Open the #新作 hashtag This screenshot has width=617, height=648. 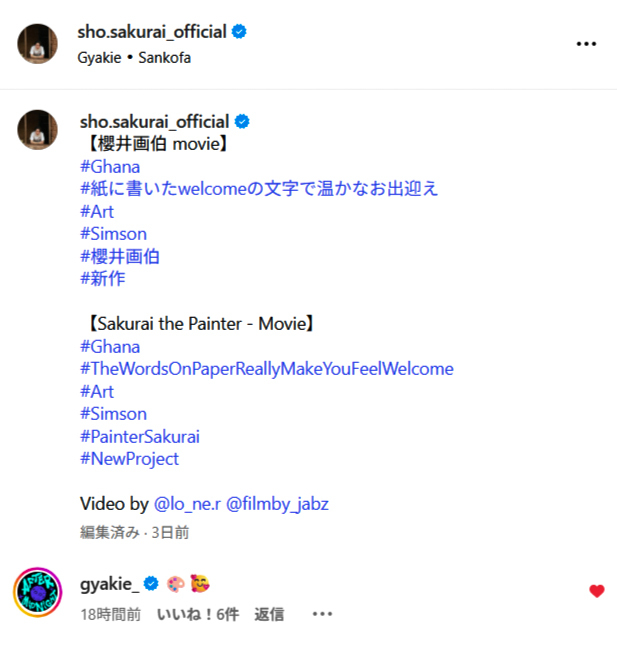(x=102, y=279)
